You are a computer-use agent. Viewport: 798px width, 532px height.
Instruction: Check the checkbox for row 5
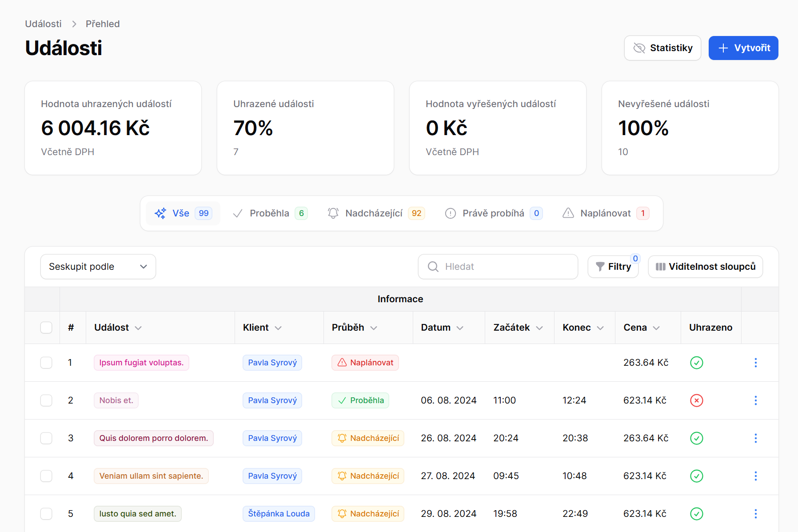[46, 514]
